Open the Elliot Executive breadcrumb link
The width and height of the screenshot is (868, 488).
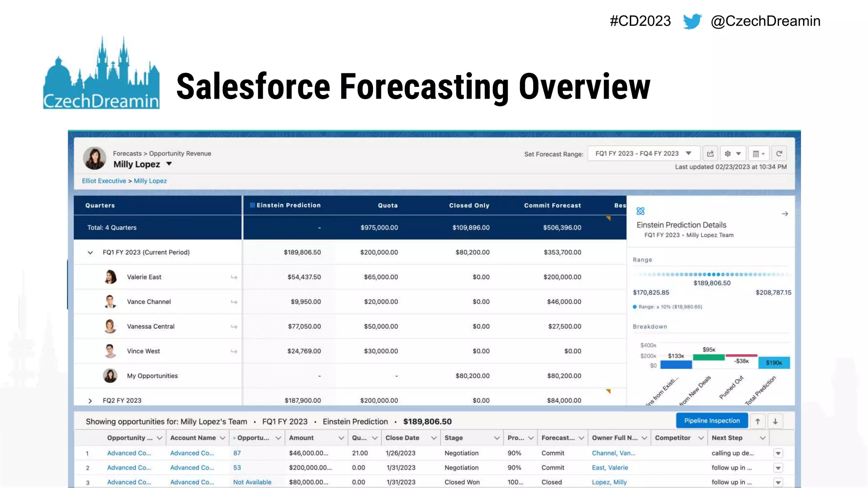(x=104, y=181)
